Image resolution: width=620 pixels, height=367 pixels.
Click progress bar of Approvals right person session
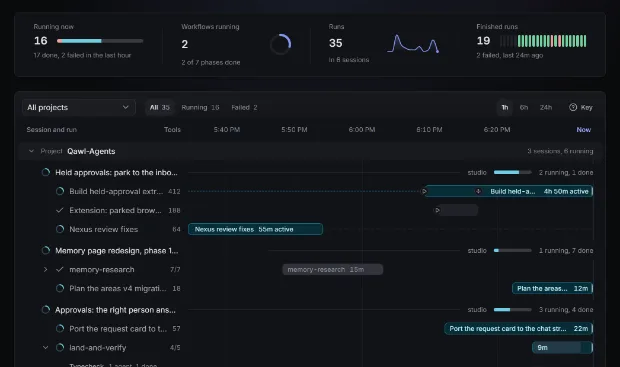[x=513, y=310]
